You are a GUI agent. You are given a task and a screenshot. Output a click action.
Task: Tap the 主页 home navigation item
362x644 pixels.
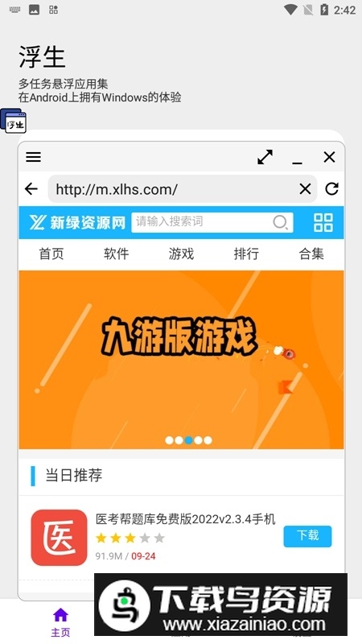tap(60, 622)
